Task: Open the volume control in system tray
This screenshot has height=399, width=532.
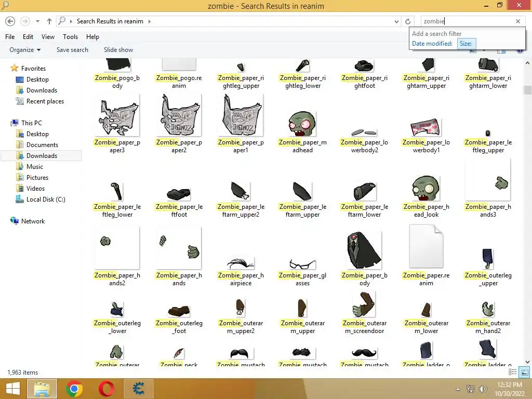Action: (483, 389)
